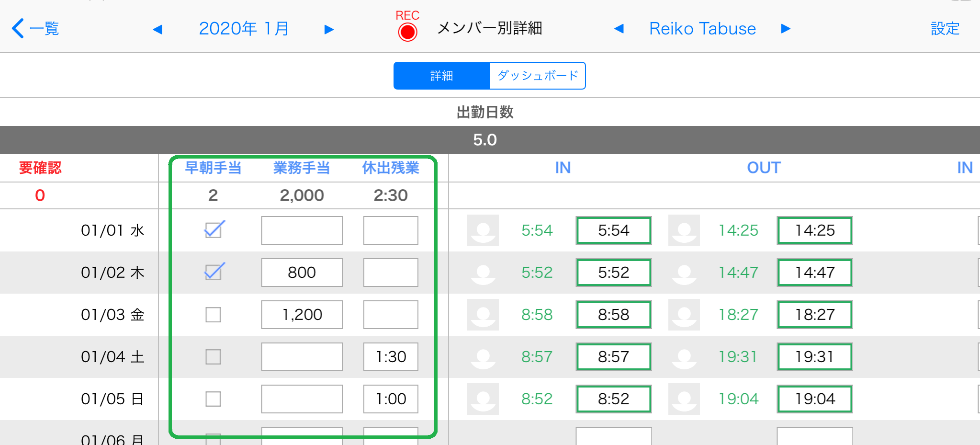Open the Reiko Tabuse member selector

pyautogui.click(x=702, y=29)
